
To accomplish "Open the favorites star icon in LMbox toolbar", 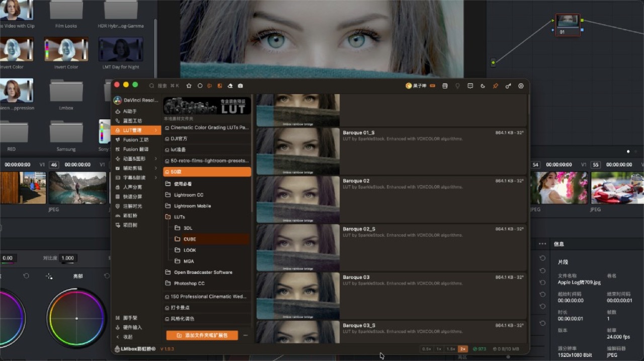I will coord(189,86).
